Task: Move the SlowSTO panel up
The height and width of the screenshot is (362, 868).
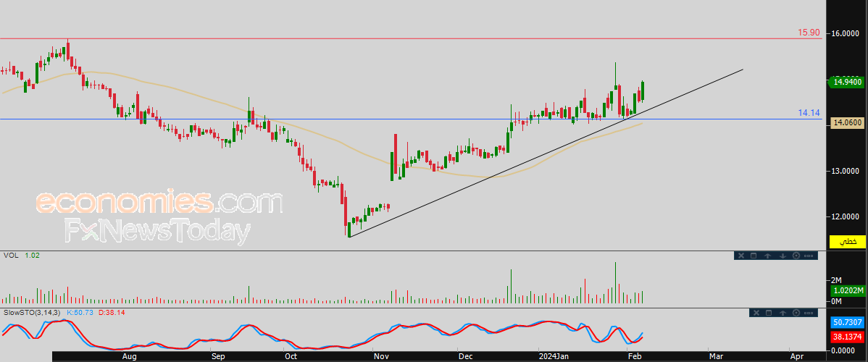Action: point(783,313)
